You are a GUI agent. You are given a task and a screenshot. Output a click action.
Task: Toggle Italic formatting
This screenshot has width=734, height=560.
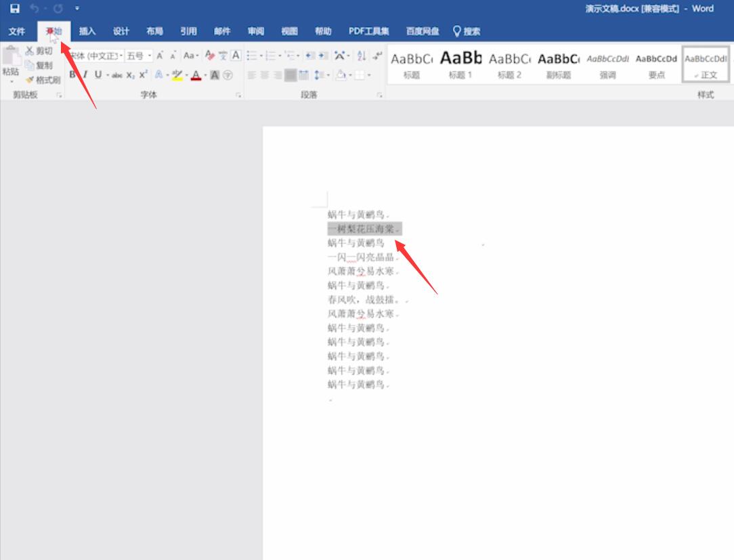click(x=85, y=75)
